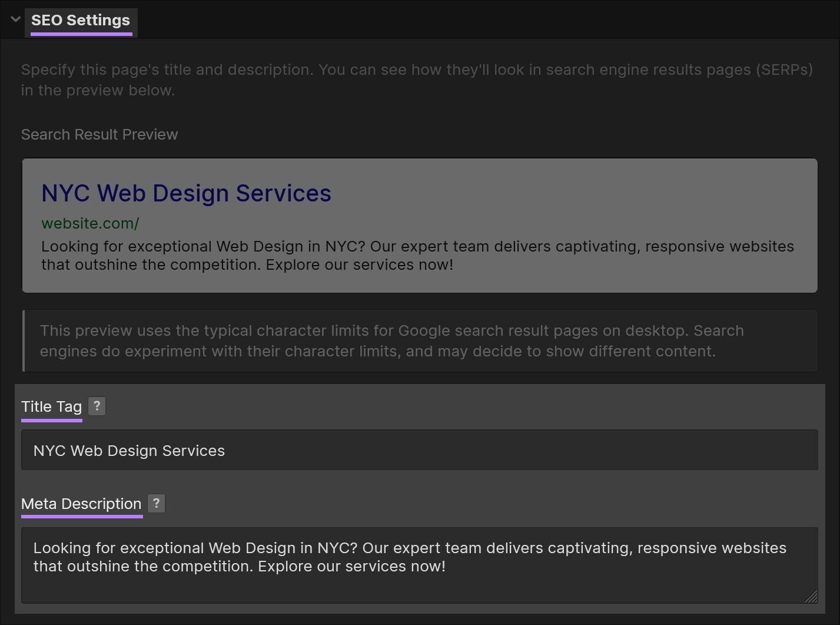840x625 pixels.
Task: Select the Title Tag section label
Action: pos(51,406)
